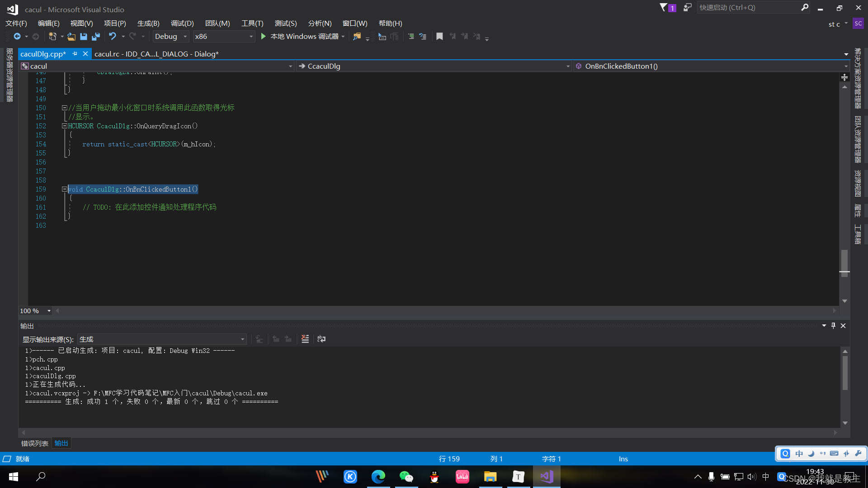Click the 快速启动 quick launch search box

click(748, 7)
